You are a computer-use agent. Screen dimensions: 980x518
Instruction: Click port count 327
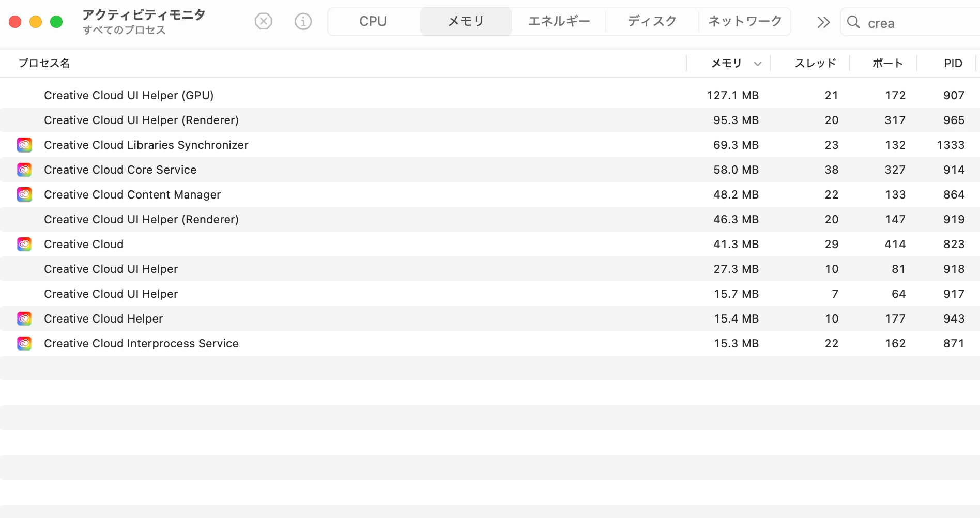[x=895, y=170]
